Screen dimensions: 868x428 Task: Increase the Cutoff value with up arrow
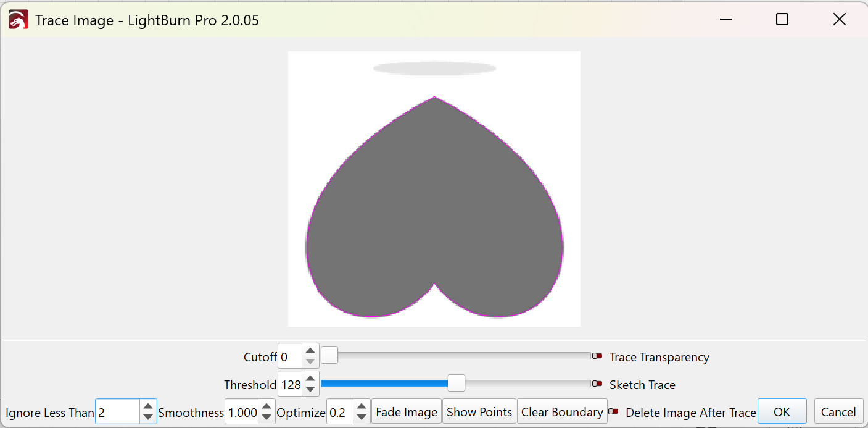click(x=311, y=351)
